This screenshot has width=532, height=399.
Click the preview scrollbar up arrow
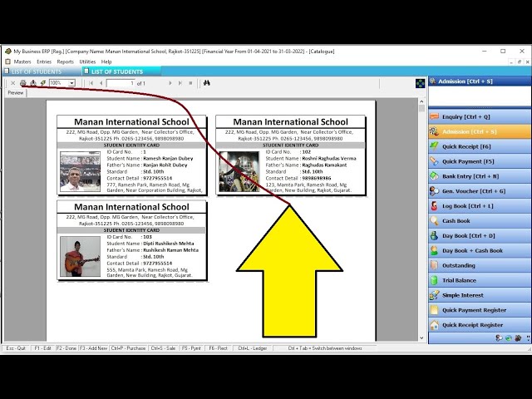[421, 101]
